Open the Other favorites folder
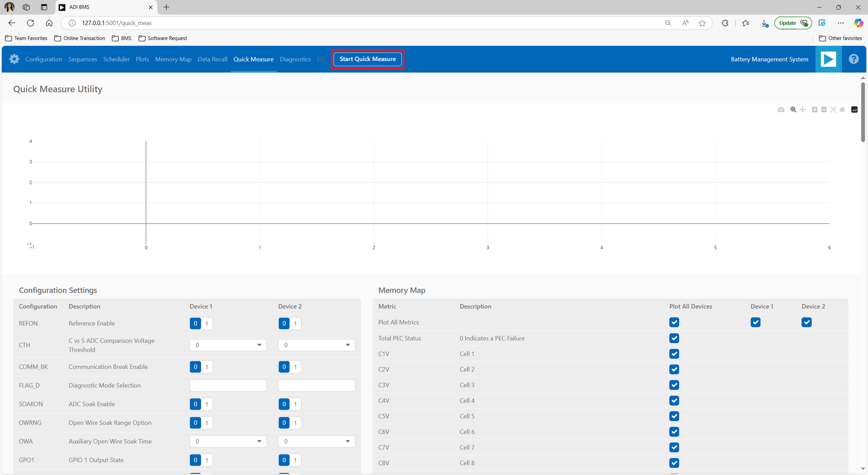 (840, 38)
